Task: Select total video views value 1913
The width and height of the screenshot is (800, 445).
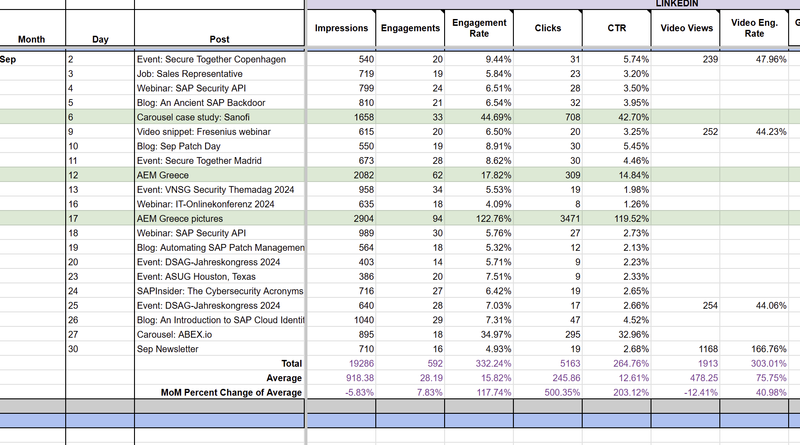Action: (686, 363)
